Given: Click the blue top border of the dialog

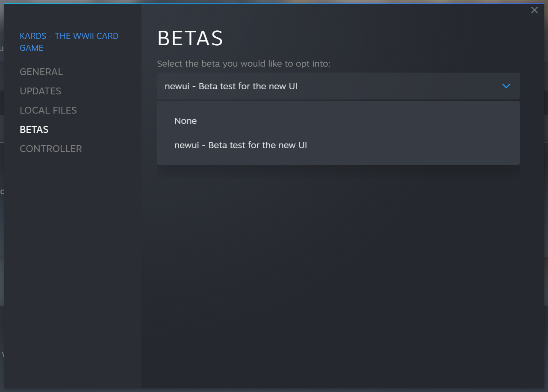Looking at the screenshot, I should click(274, 4).
